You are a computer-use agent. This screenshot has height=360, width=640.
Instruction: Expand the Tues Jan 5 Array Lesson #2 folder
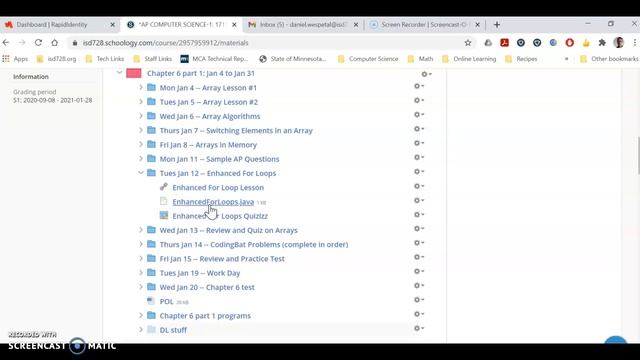[x=141, y=102]
